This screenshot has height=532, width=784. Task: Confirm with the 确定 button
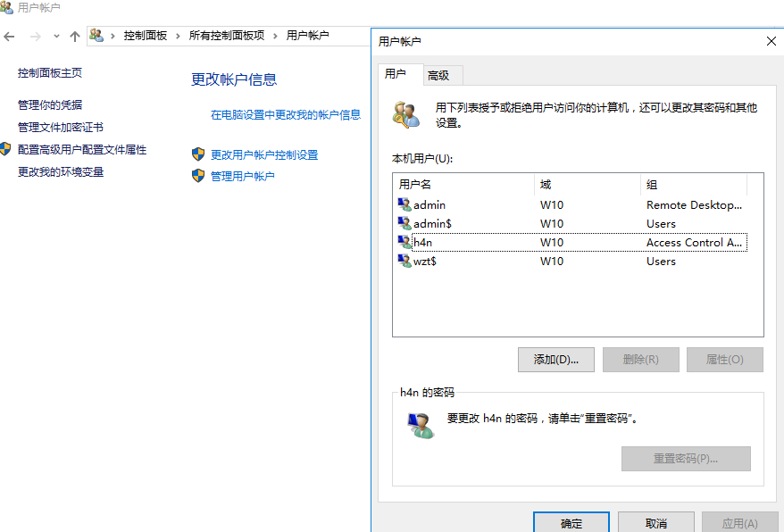coord(571,523)
